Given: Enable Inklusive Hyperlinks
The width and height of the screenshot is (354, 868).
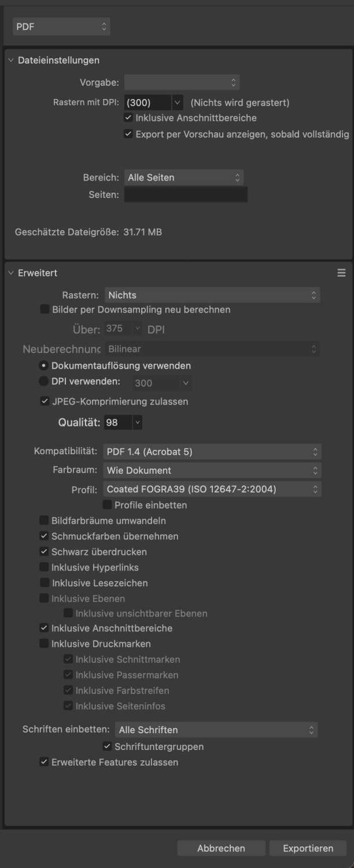Looking at the screenshot, I should [x=43, y=567].
